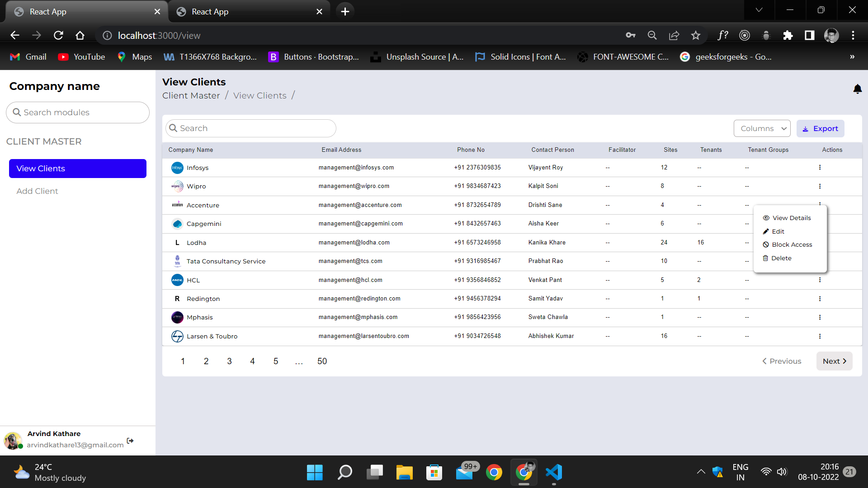Image resolution: width=868 pixels, height=488 pixels.
Task: Open actions menu for Larsen & Toubro row
Action: [820, 336]
